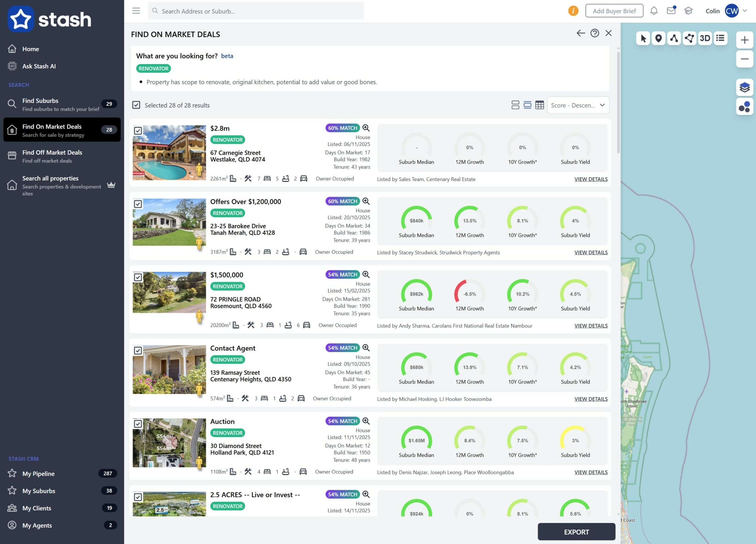Uncheck the 23-25 Barokee Drive listing checkbox
Image resolution: width=756 pixels, height=544 pixels.
click(138, 204)
